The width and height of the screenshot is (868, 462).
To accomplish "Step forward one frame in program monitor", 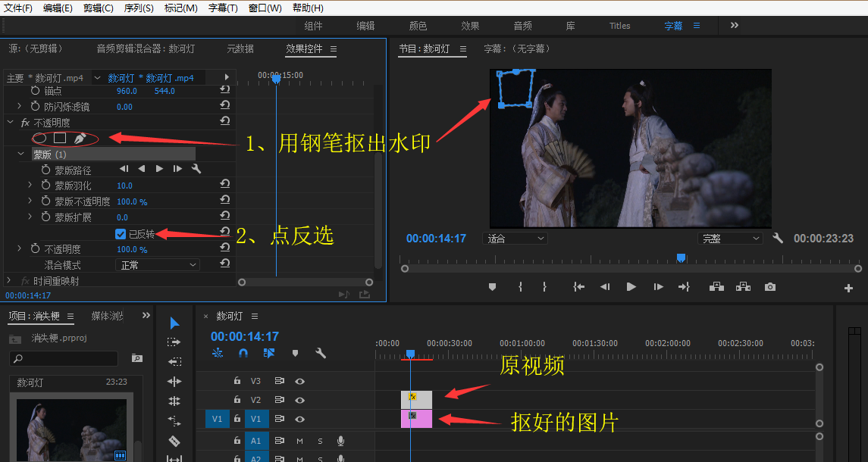I will click(x=658, y=286).
